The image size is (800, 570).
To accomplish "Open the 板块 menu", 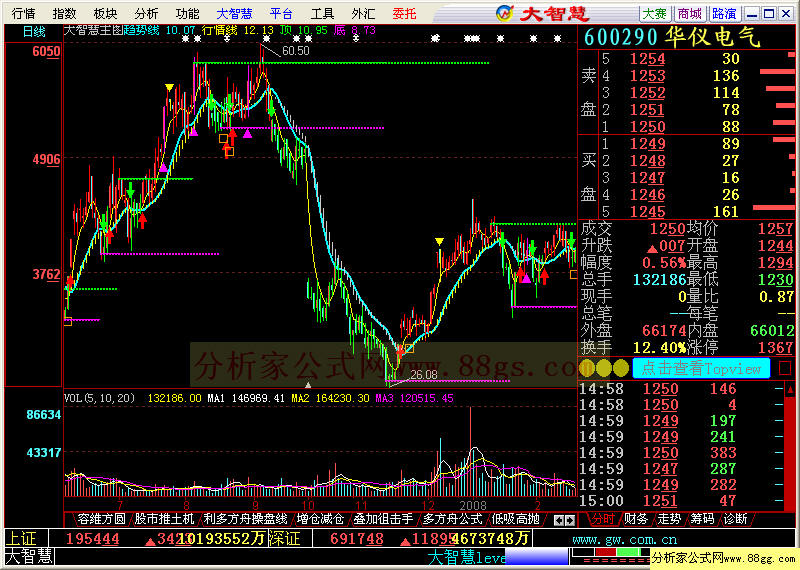I will [105, 14].
